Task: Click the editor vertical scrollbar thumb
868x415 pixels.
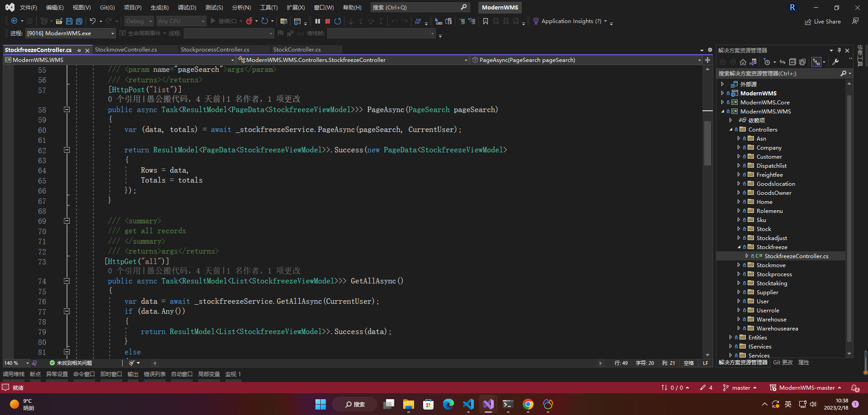Action: click(707, 143)
